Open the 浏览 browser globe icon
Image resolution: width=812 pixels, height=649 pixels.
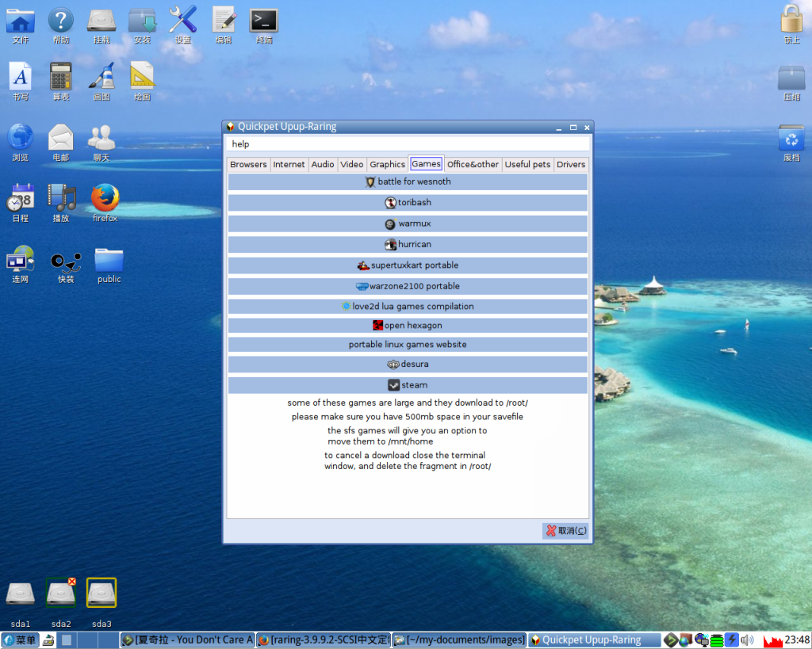(20, 138)
